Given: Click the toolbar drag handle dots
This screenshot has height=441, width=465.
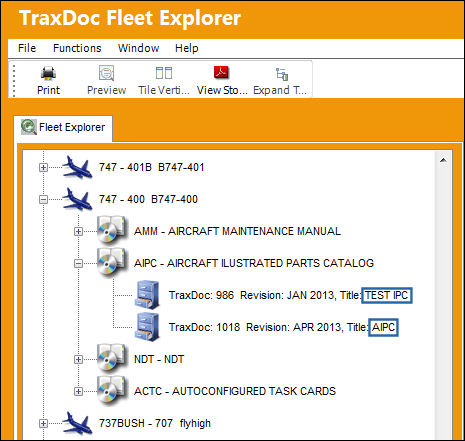Looking at the screenshot, I should click(14, 80).
